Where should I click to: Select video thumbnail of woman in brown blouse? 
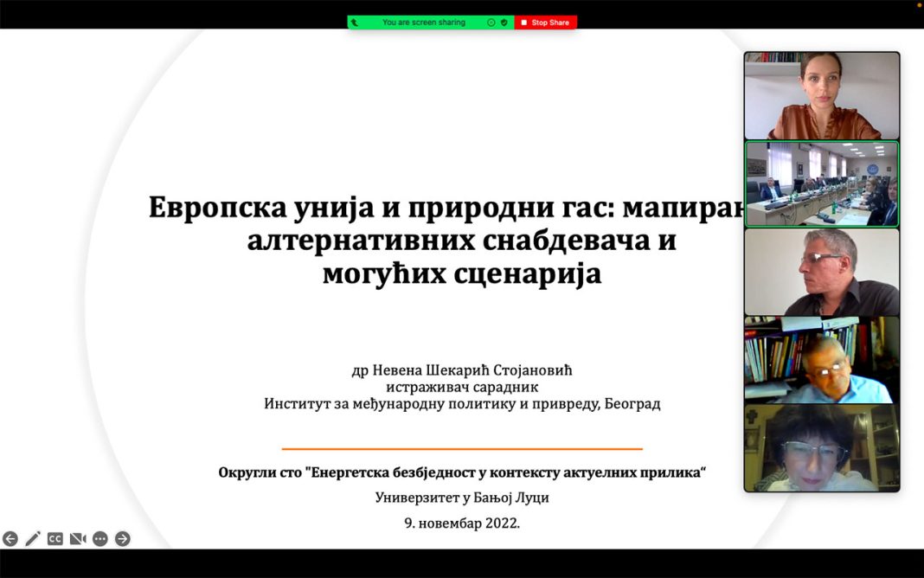tap(821, 95)
